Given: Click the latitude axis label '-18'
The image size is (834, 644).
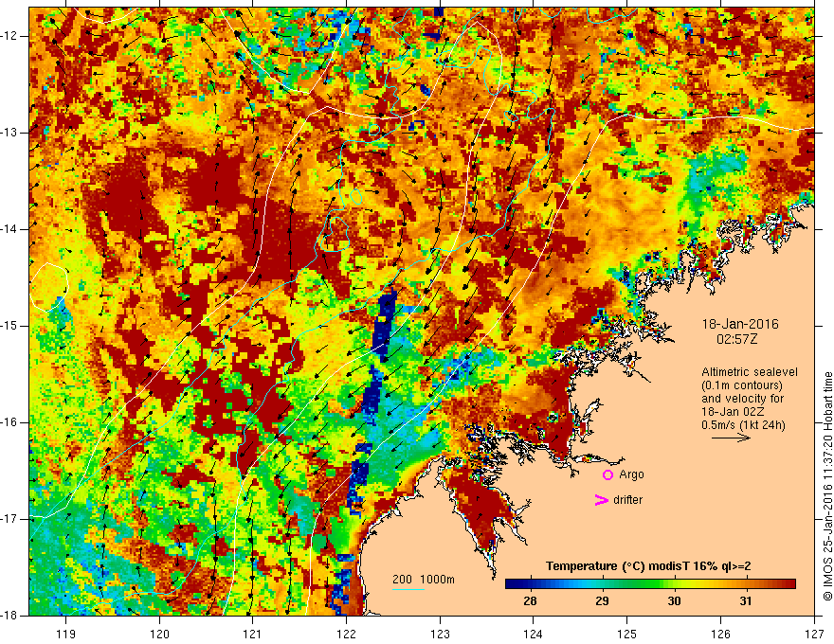Looking at the screenshot, I should (10, 616).
